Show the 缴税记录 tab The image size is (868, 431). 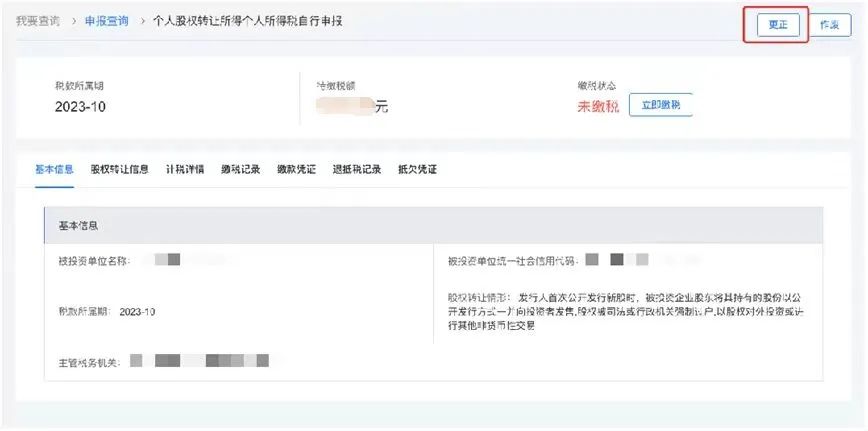(x=241, y=170)
